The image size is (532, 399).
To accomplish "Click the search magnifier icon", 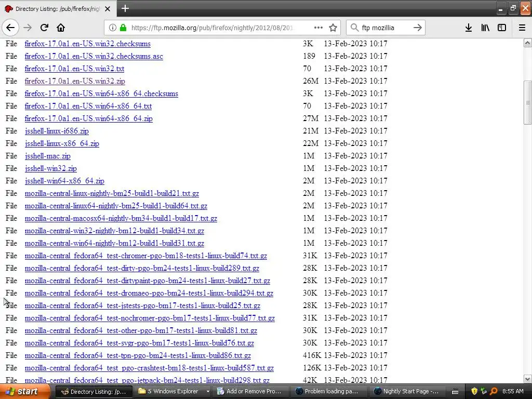I will tap(354, 28).
